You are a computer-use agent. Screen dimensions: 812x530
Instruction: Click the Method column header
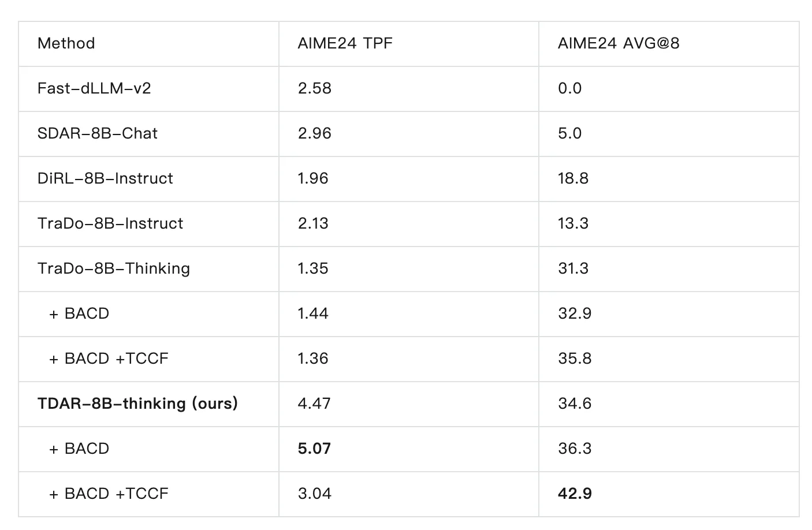[66, 43]
